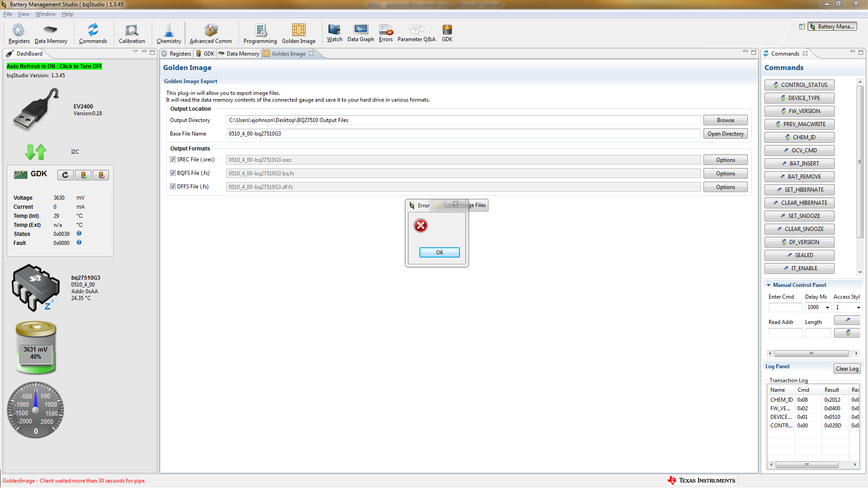Click the Browse button for Output Directory

coord(725,120)
